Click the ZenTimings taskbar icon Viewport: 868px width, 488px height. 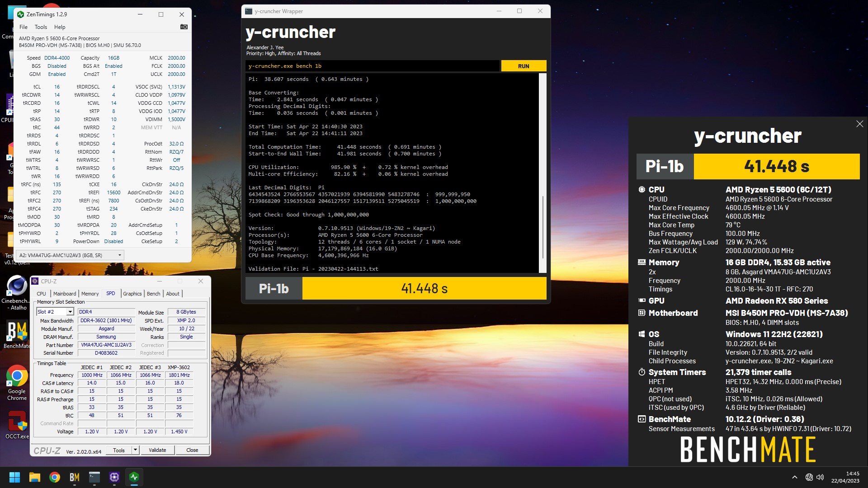[x=134, y=477]
